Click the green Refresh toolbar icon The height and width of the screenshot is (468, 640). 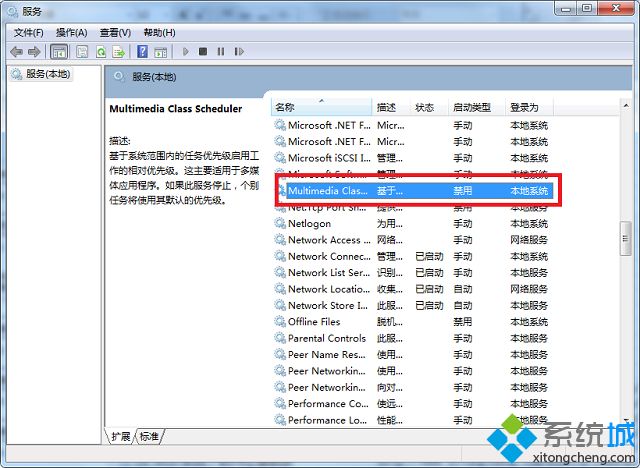(101, 52)
